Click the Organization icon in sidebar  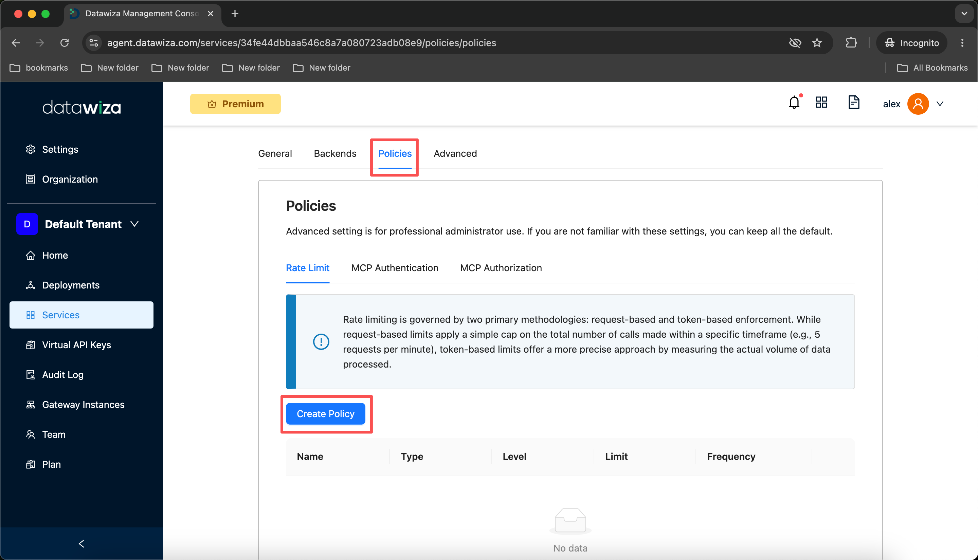(x=31, y=179)
